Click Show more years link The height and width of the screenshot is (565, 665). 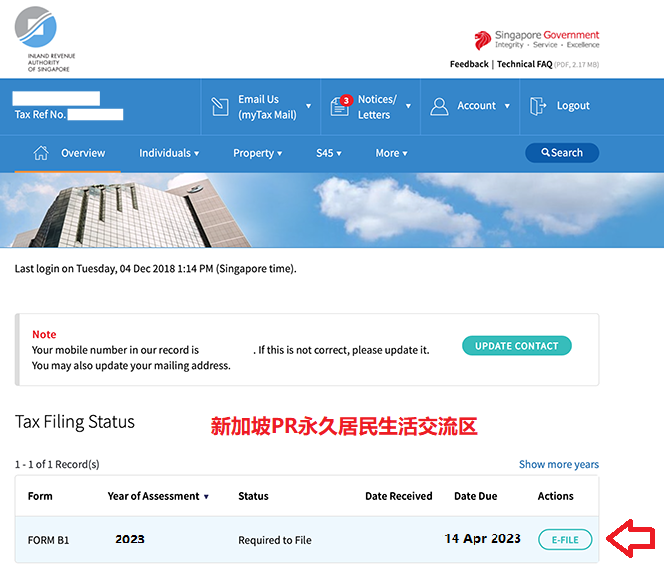pyautogui.click(x=559, y=464)
